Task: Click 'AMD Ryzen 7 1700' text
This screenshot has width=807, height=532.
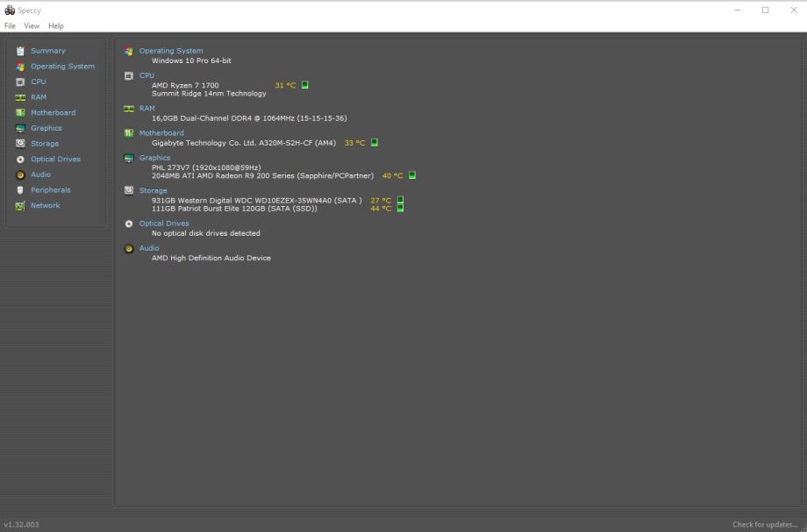Action: point(185,85)
